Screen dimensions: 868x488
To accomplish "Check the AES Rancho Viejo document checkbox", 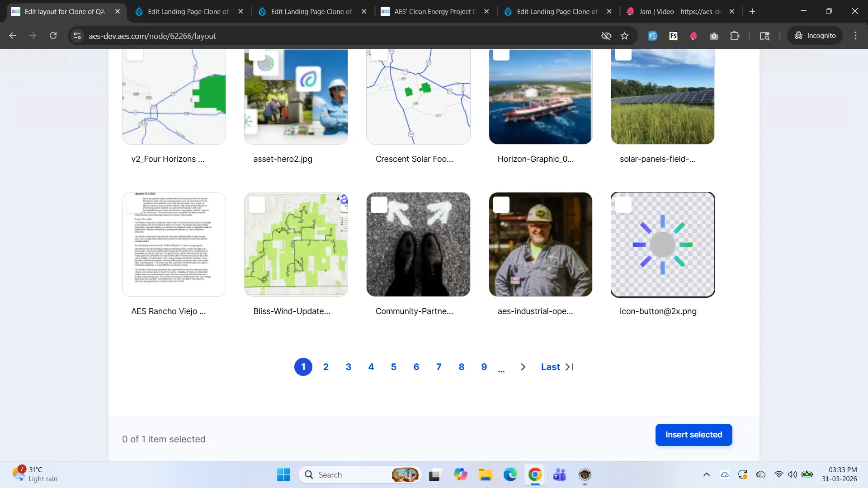I will pos(135,205).
